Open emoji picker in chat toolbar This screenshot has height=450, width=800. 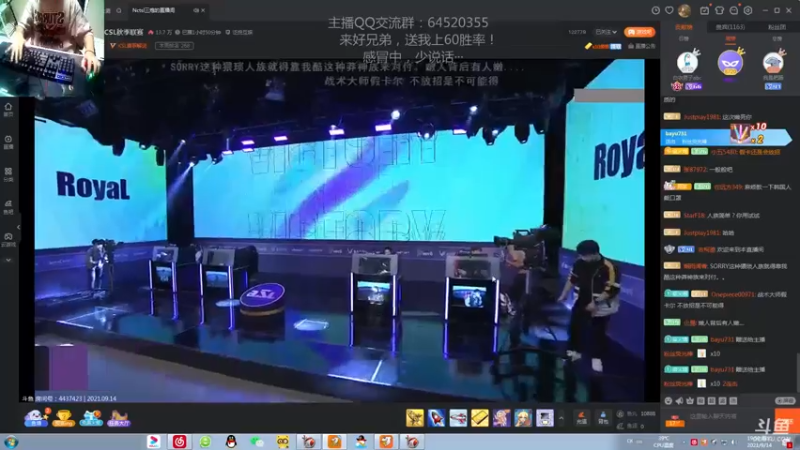click(668, 401)
